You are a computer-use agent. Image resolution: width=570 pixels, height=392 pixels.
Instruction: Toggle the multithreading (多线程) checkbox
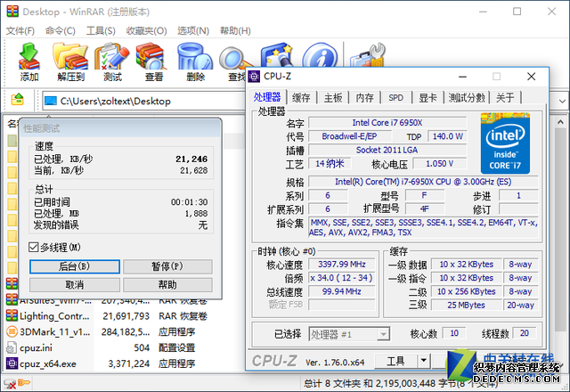pyautogui.click(x=34, y=248)
